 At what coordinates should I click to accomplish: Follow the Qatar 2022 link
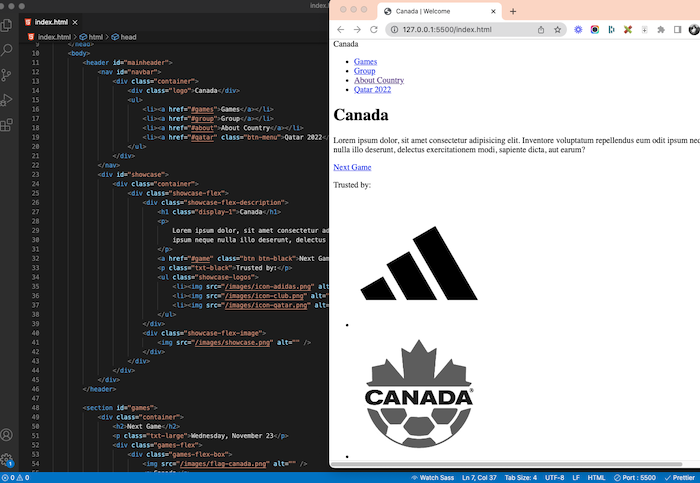372,90
